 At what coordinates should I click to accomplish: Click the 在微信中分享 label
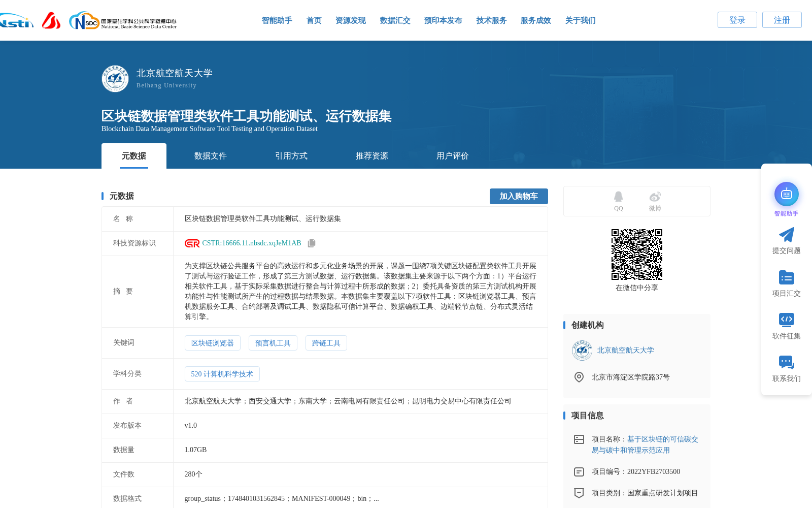point(637,288)
